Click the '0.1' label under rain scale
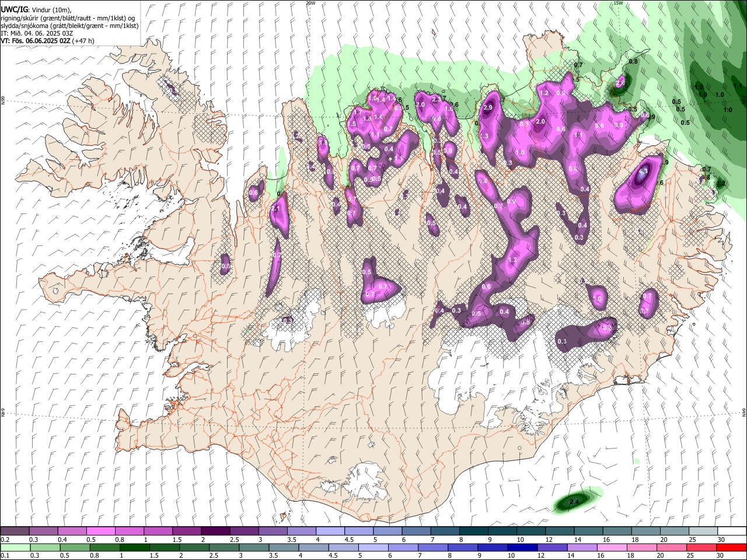Viewport: 747px width, 560px height. [x=5, y=555]
